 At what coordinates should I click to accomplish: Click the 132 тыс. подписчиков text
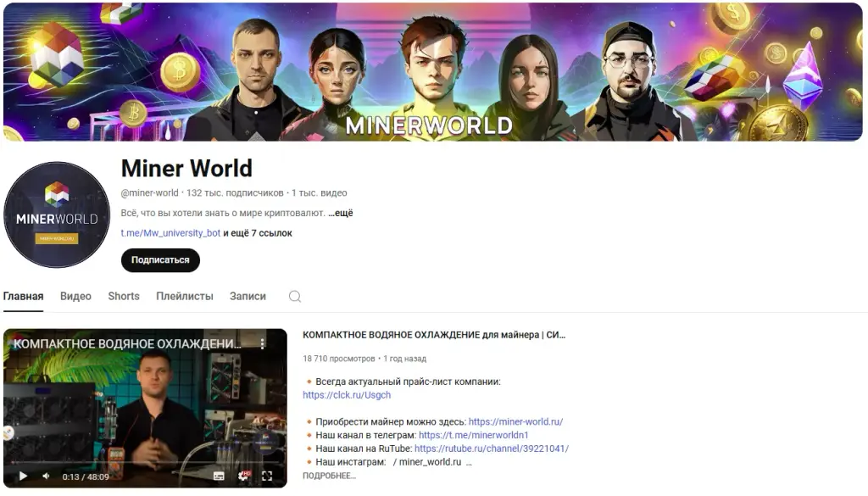tap(235, 192)
